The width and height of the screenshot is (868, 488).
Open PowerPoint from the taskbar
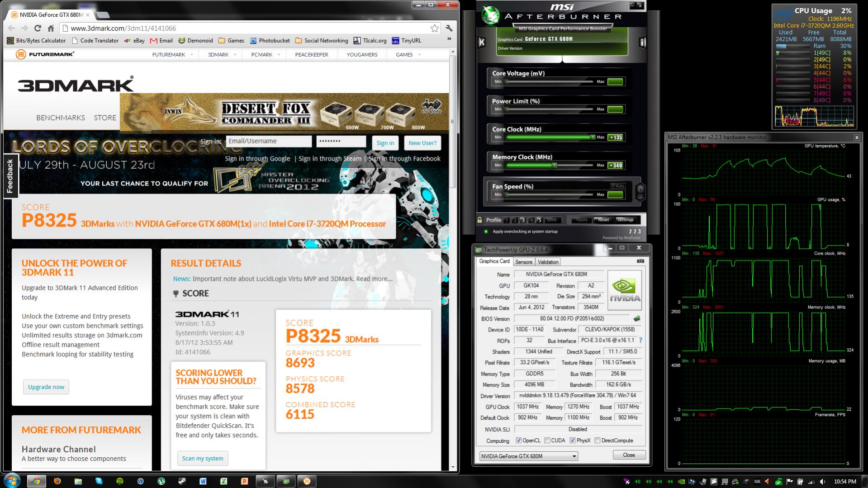[244, 481]
